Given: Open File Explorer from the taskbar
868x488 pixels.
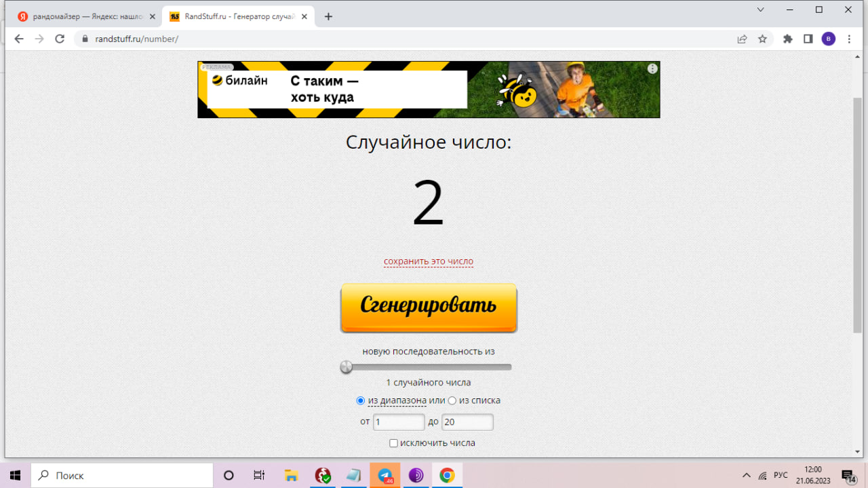Looking at the screenshot, I should (291, 475).
